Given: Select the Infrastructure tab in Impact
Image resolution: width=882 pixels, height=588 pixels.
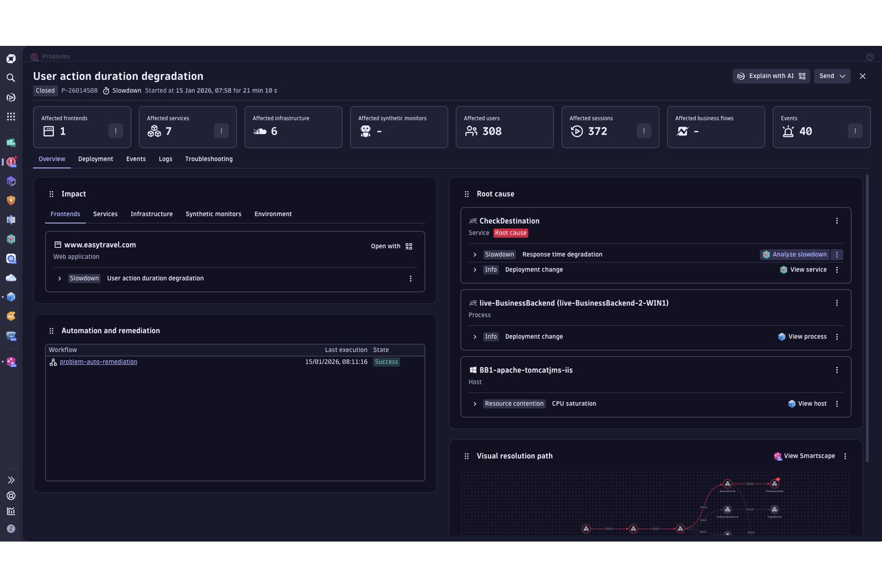Looking at the screenshot, I should coord(151,214).
